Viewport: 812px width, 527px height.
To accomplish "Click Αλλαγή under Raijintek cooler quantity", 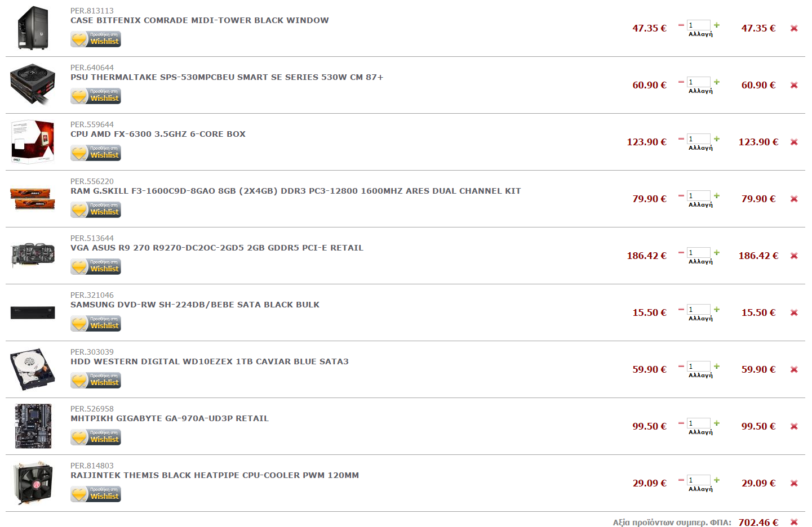I will 700,489.
